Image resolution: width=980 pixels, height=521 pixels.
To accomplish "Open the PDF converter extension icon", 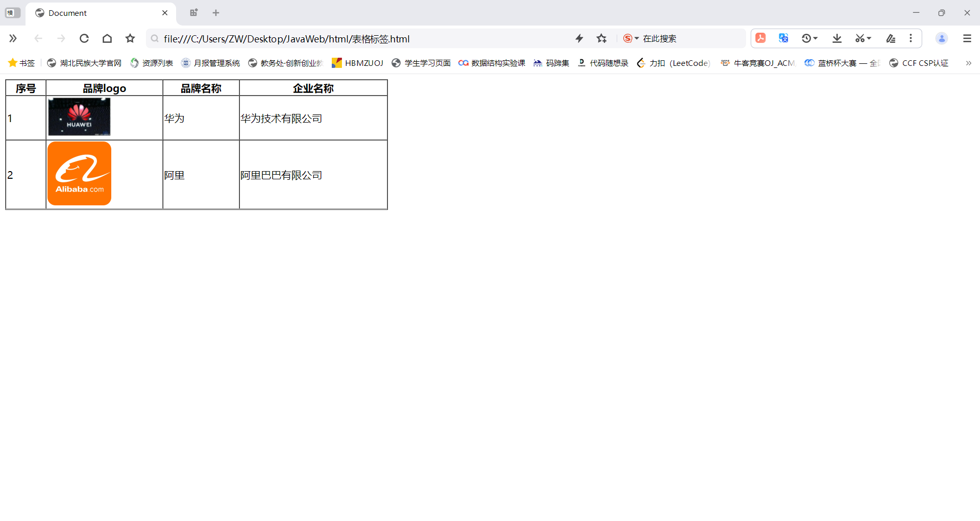I will tap(761, 38).
